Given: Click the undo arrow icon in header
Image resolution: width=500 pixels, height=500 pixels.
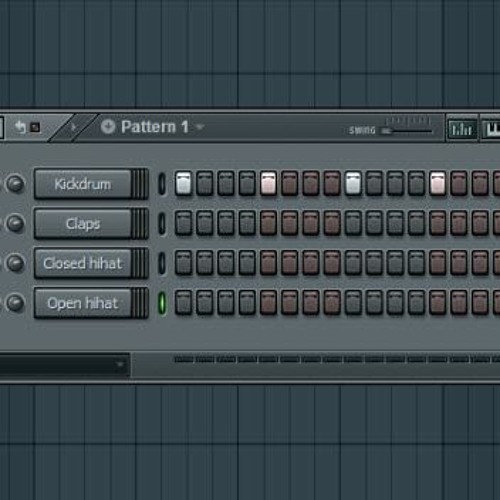Looking at the screenshot, I should [21, 127].
